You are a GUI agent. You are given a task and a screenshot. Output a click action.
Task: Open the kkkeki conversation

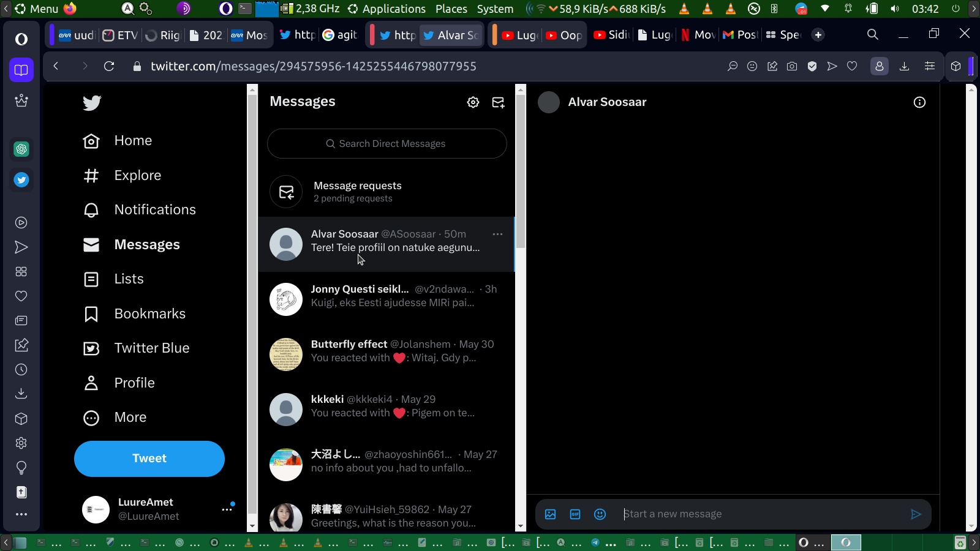coord(386,410)
